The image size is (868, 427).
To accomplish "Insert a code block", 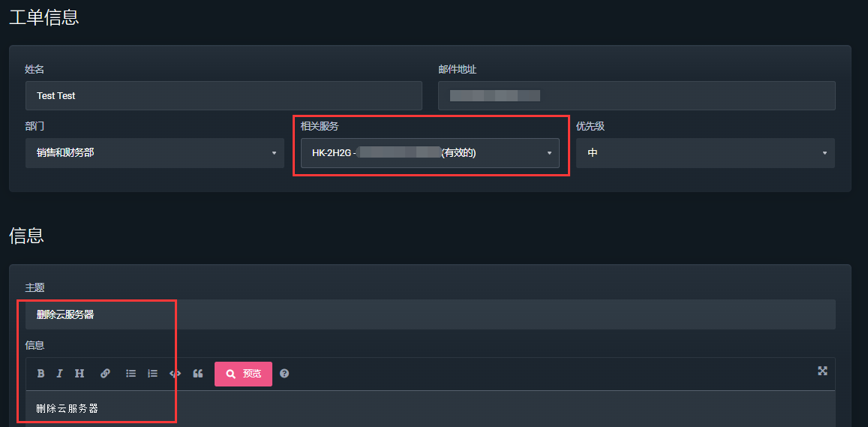I will [175, 374].
